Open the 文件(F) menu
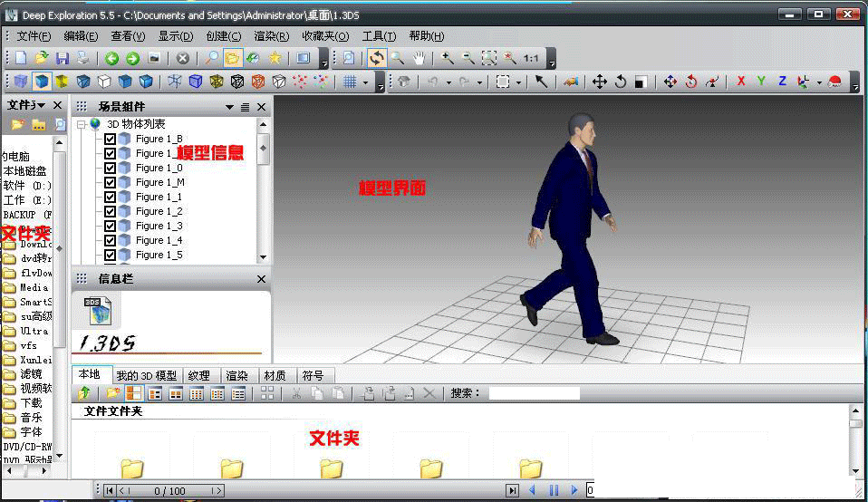The height and width of the screenshot is (502, 868). pyautogui.click(x=34, y=36)
